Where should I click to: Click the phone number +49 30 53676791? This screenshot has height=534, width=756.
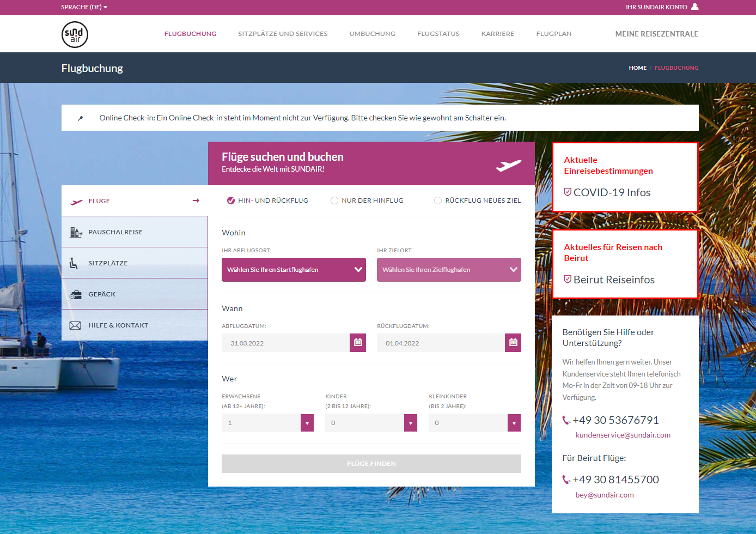pos(615,420)
